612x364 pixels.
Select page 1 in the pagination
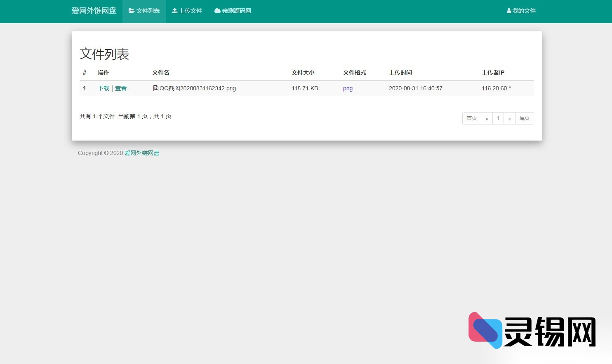pyautogui.click(x=498, y=118)
